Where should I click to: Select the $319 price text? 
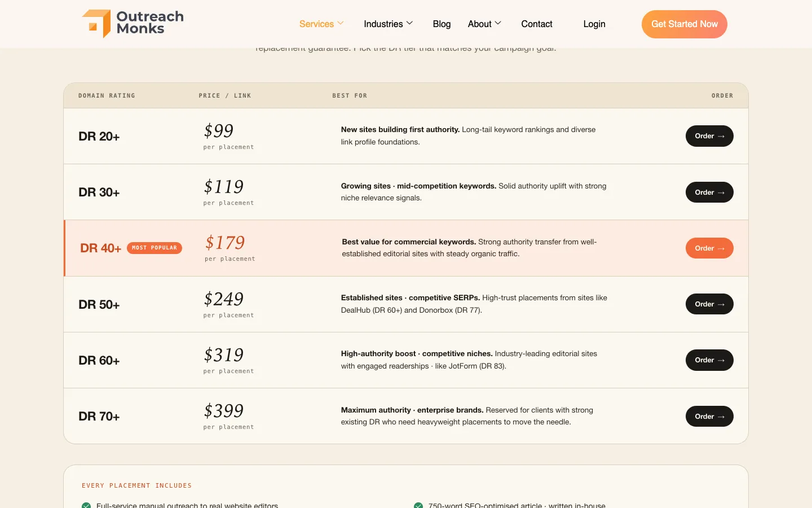(x=224, y=355)
